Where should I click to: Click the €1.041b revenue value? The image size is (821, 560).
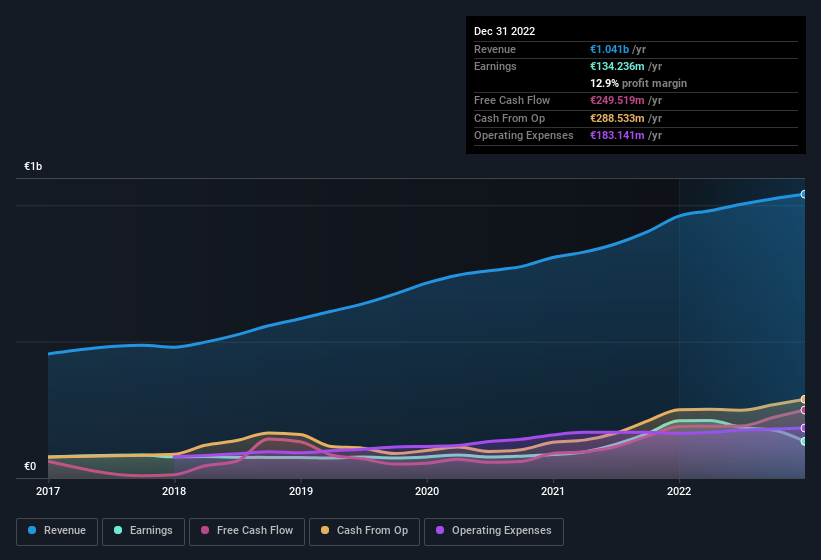click(609, 49)
